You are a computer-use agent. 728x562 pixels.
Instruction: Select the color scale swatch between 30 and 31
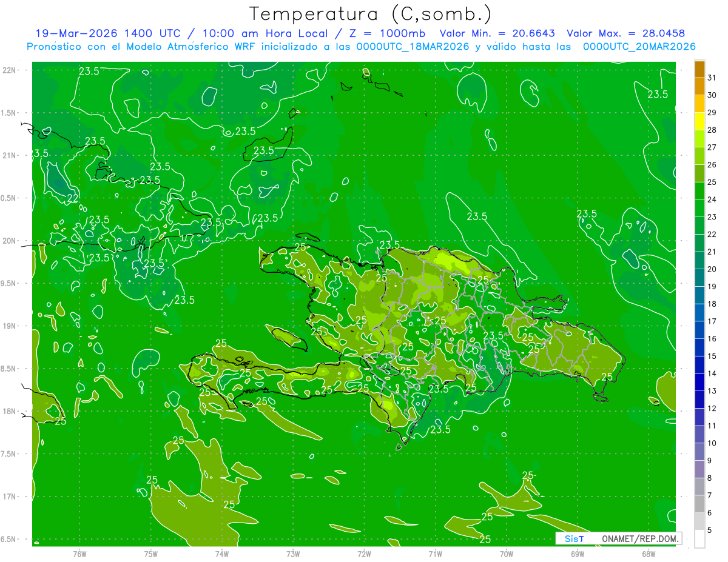click(699, 87)
